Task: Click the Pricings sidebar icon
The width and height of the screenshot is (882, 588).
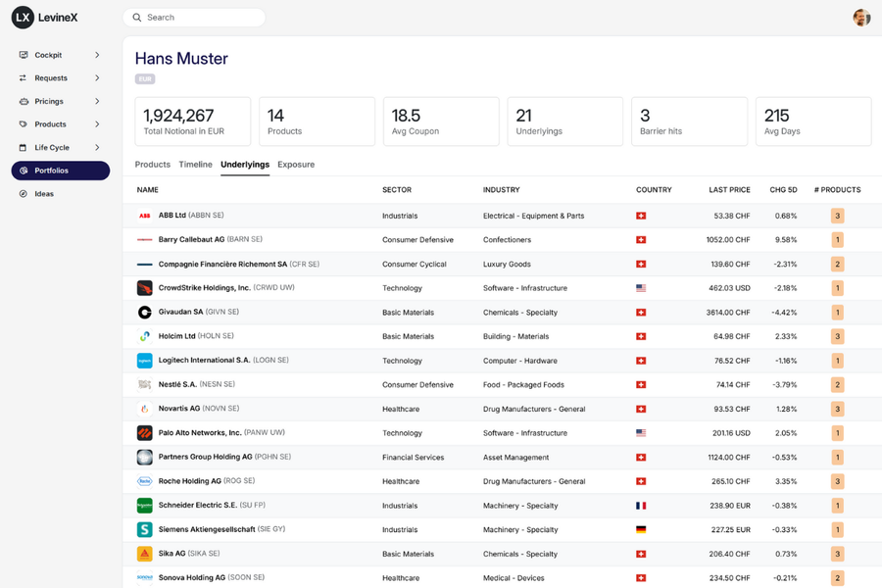Action: coord(24,101)
